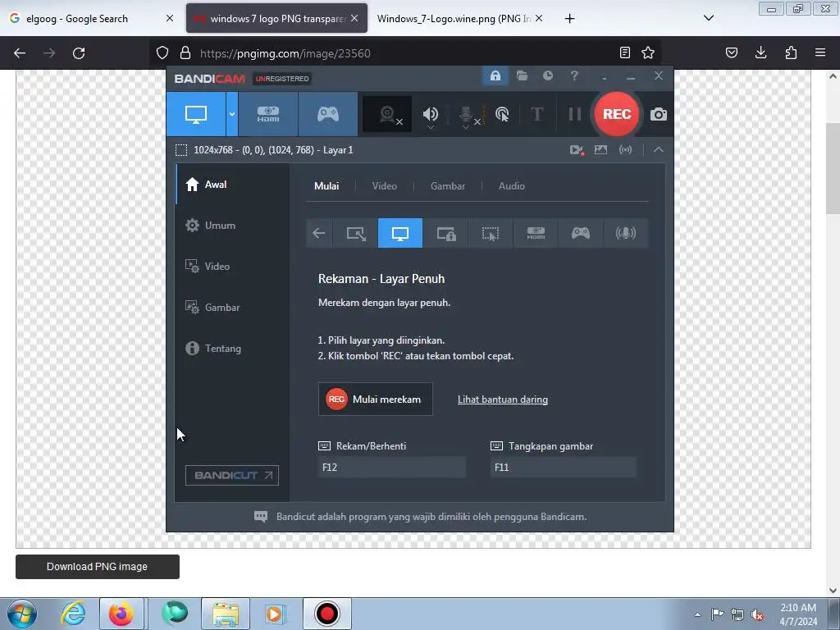Select Bandicam screen recording mode button
Screen dimensions: 840x630
196,114
